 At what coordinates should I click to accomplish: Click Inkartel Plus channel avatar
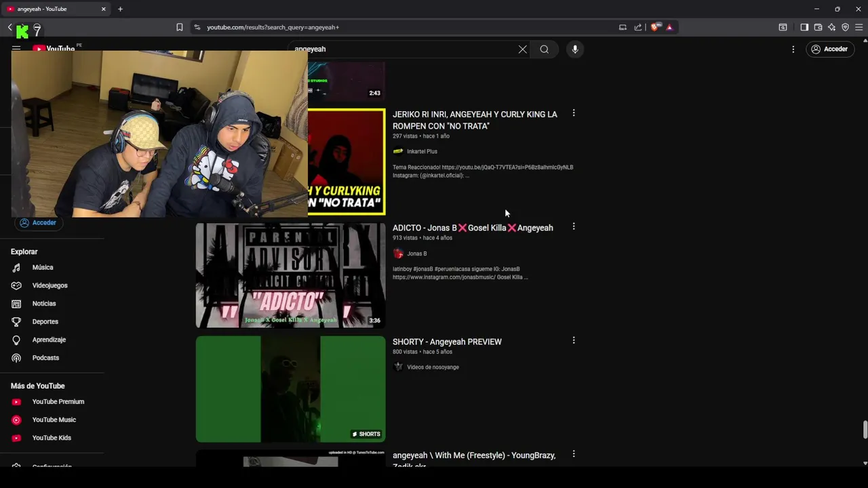coord(398,151)
